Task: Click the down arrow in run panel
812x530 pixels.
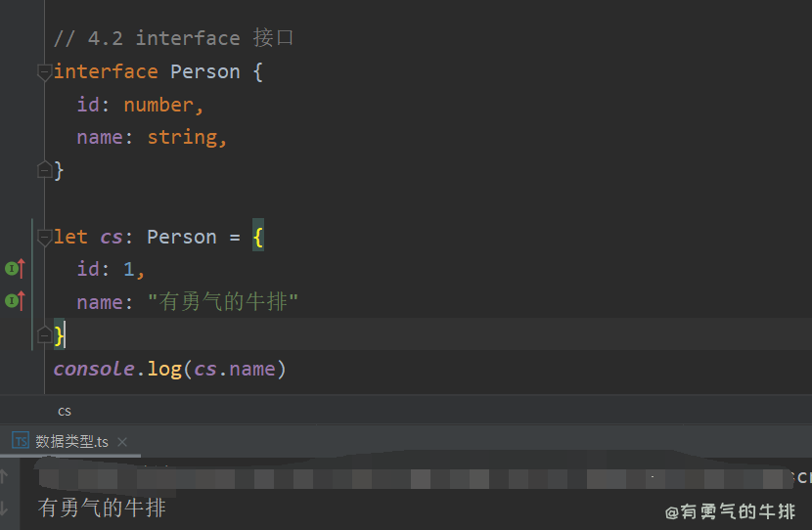Action: 5,508
